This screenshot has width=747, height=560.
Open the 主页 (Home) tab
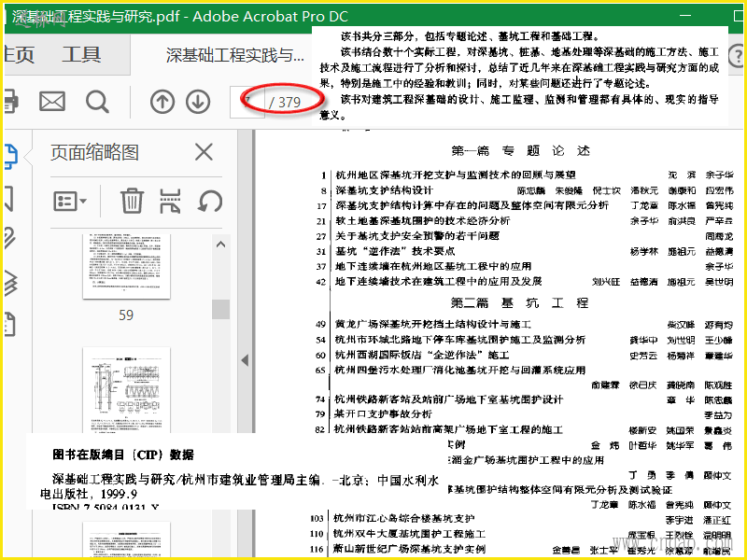(19, 54)
